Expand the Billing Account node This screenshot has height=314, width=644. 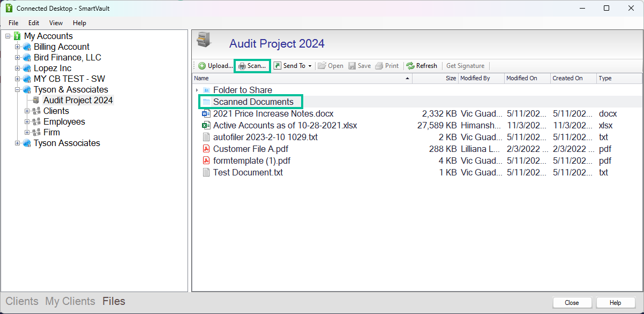pyautogui.click(x=17, y=47)
